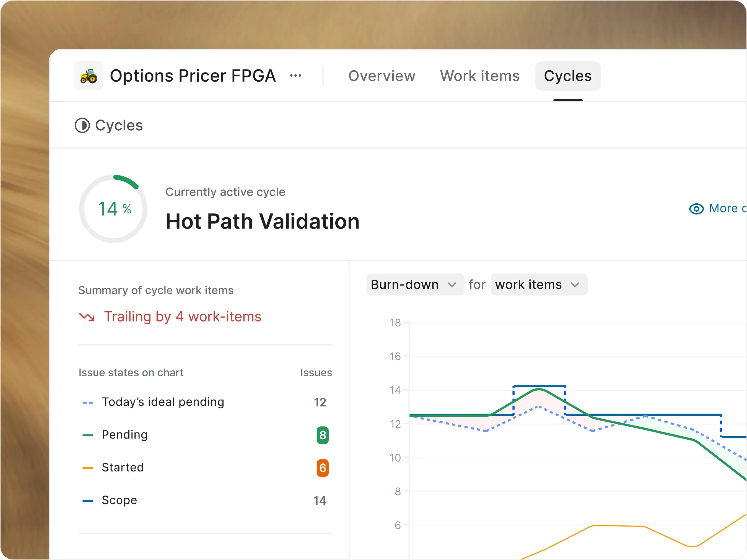Click the blue Scope legend swatch
This screenshot has width=747, height=560.
point(88,501)
